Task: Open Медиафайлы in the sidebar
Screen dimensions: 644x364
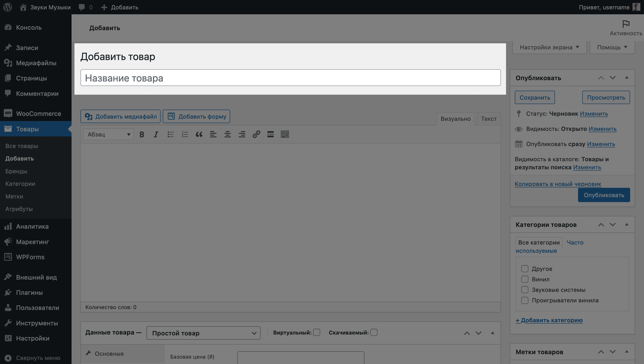Action: point(36,63)
